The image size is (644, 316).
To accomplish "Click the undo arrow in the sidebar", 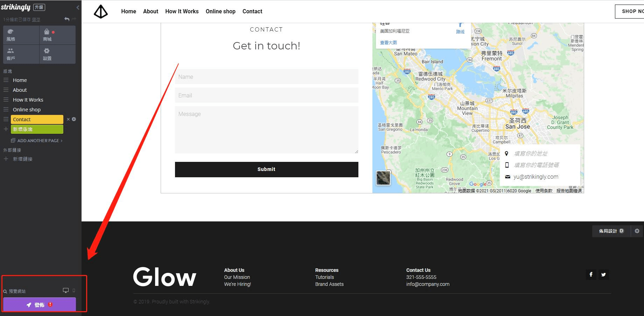I will [x=67, y=19].
